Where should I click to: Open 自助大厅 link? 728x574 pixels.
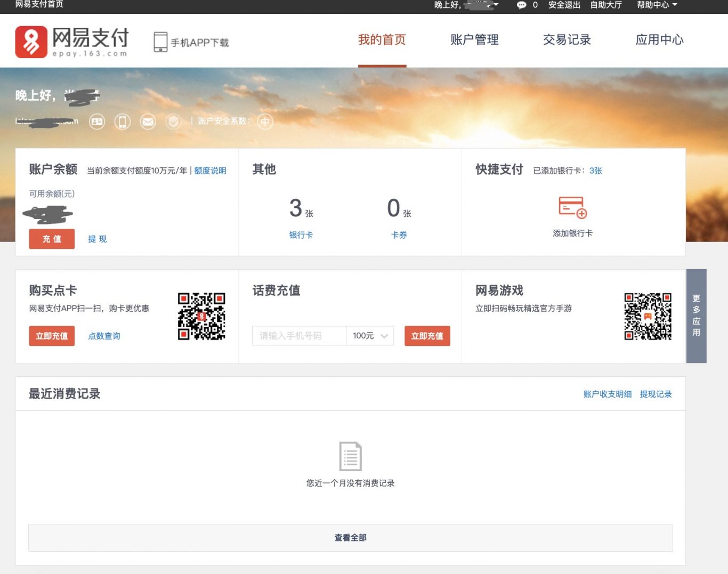coord(606,5)
